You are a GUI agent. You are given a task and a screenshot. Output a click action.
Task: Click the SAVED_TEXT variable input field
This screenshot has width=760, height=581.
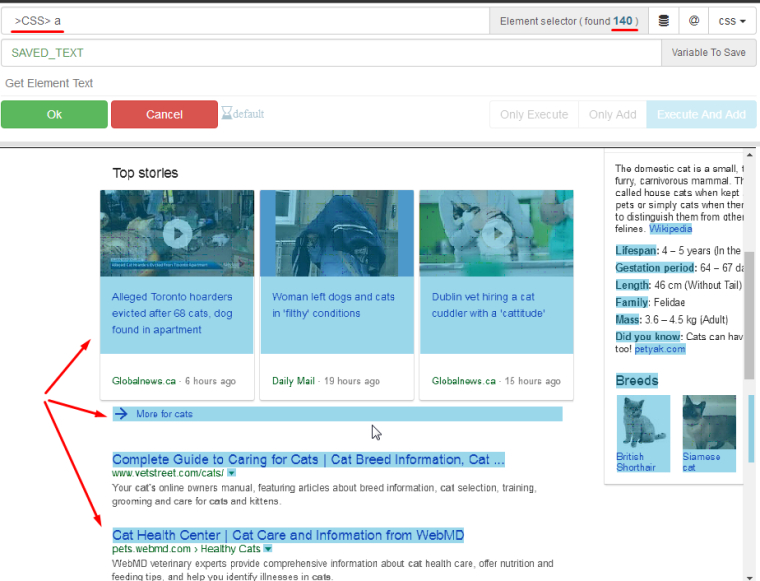(x=330, y=53)
